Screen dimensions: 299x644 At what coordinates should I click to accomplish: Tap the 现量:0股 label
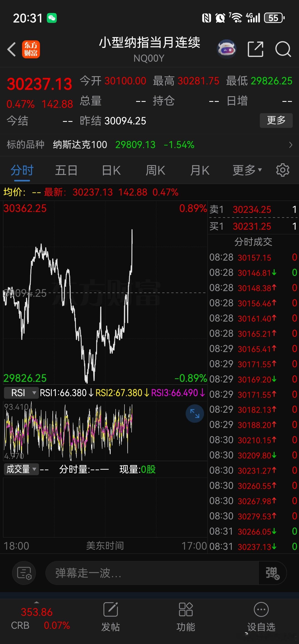click(138, 469)
